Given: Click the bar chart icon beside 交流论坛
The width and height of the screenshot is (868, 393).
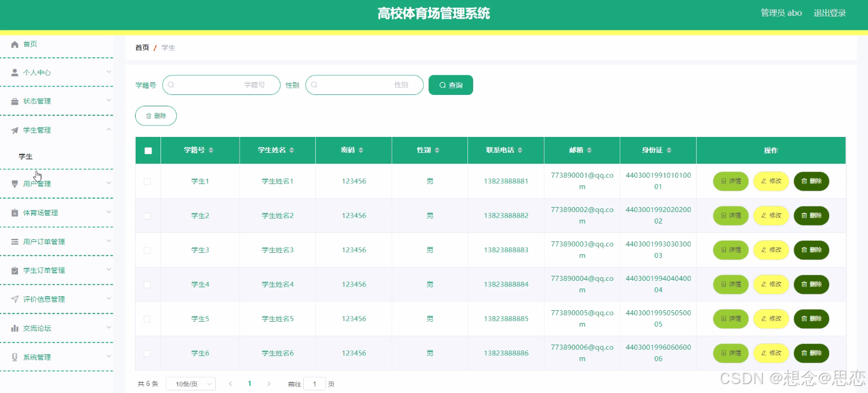Looking at the screenshot, I should 15,328.
